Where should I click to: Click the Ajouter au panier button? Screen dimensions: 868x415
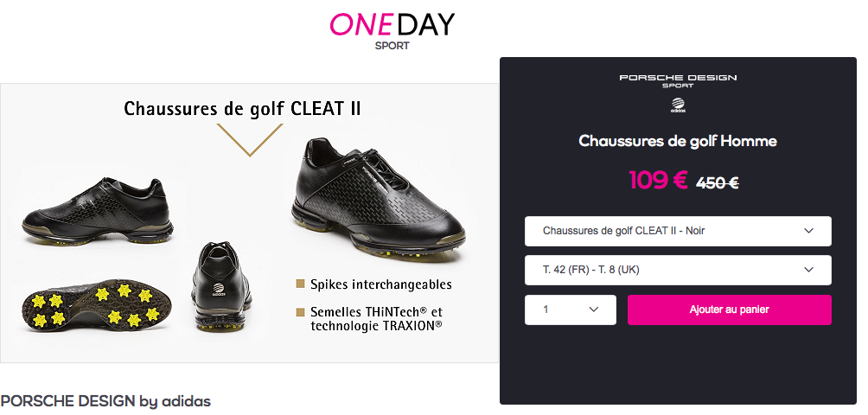click(729, 310)
